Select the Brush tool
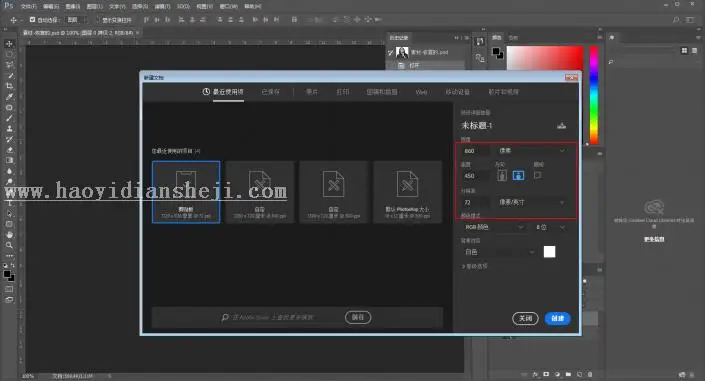 9,118
